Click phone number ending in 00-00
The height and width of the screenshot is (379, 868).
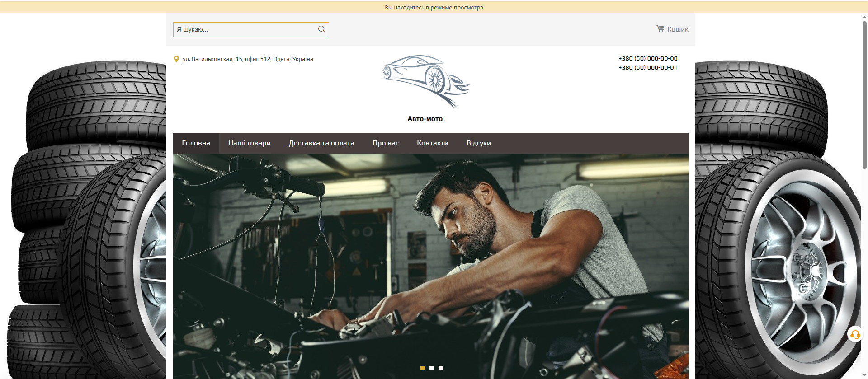point(648,59)
